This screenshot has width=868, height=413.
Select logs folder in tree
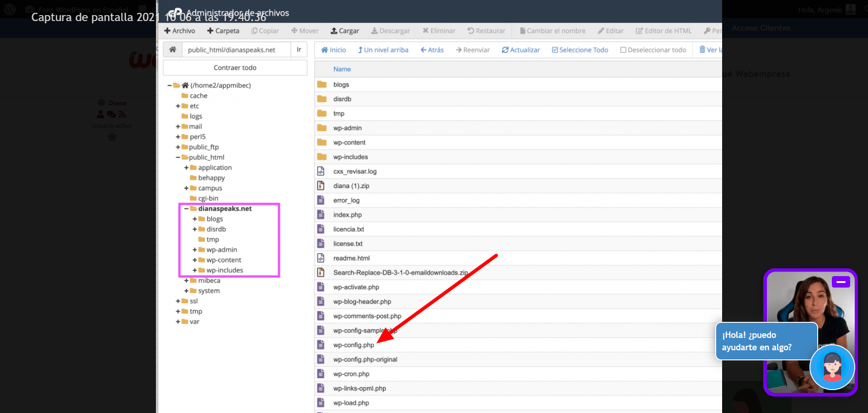coord(196,116)
